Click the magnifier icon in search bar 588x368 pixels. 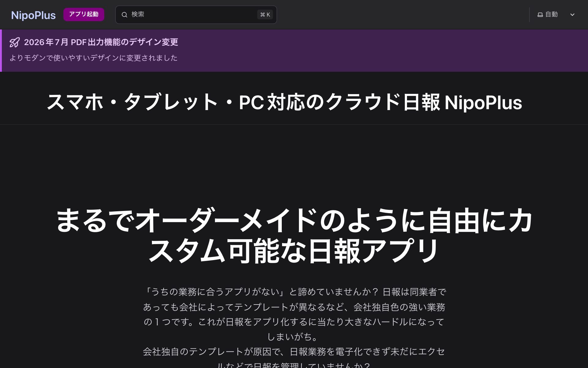124,15
